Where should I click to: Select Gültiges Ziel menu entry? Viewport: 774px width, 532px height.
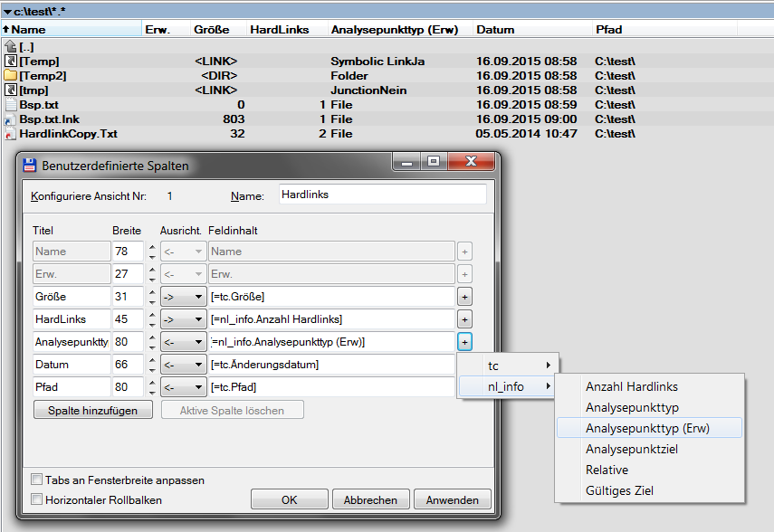[619, 491]
